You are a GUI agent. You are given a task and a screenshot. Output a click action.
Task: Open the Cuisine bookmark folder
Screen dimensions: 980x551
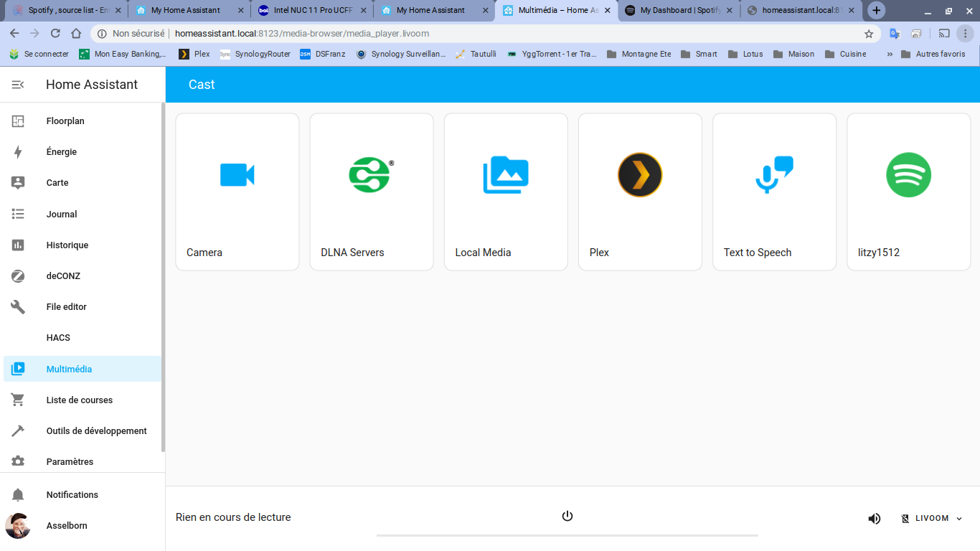(845, 54)
